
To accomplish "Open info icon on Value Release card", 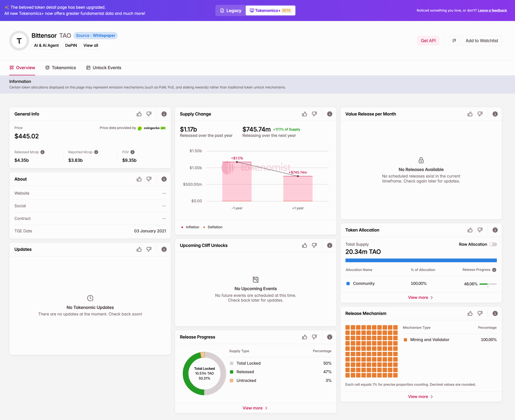I will (495, 114).
